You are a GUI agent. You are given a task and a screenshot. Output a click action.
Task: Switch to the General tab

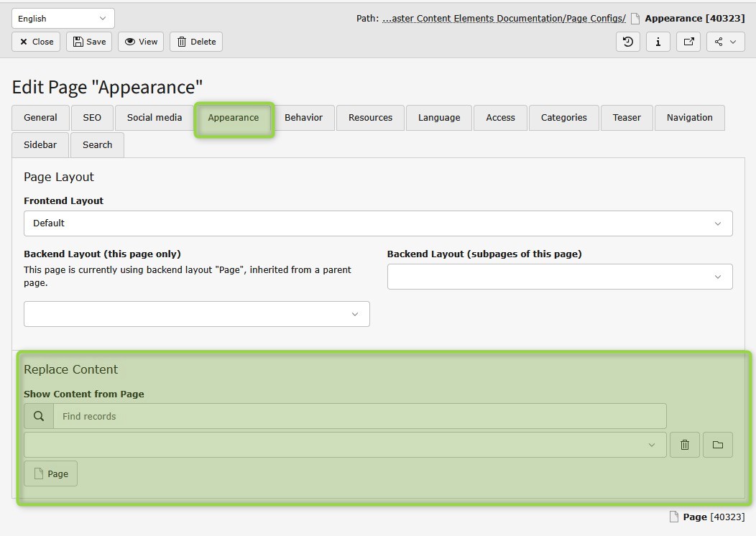(x=40, y=118)
